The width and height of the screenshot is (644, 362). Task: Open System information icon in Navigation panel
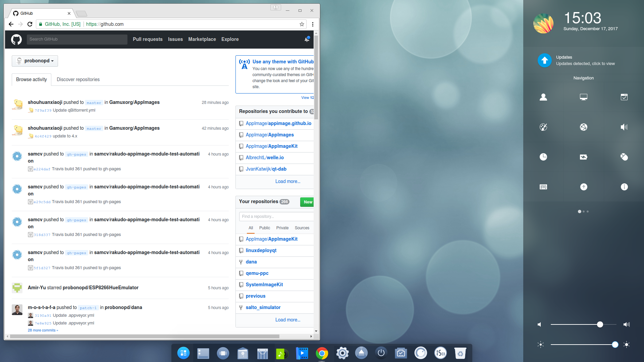624,187
